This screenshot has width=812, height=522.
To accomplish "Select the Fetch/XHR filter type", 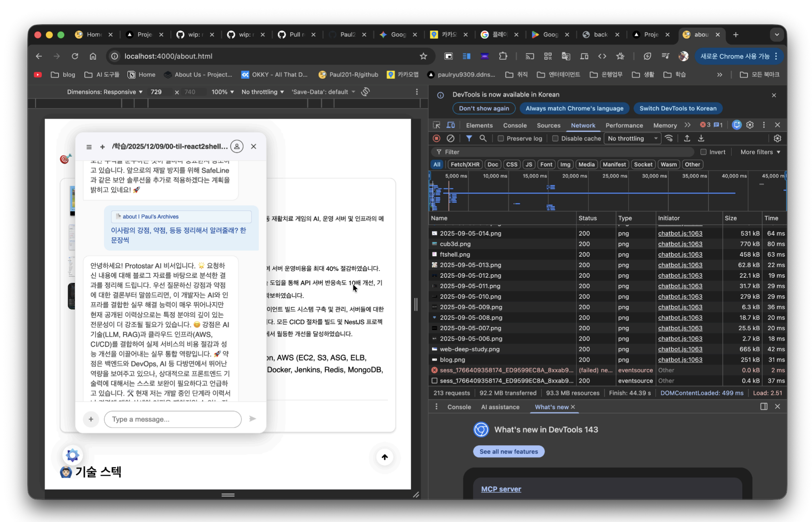I will click(x=465, y=164).
